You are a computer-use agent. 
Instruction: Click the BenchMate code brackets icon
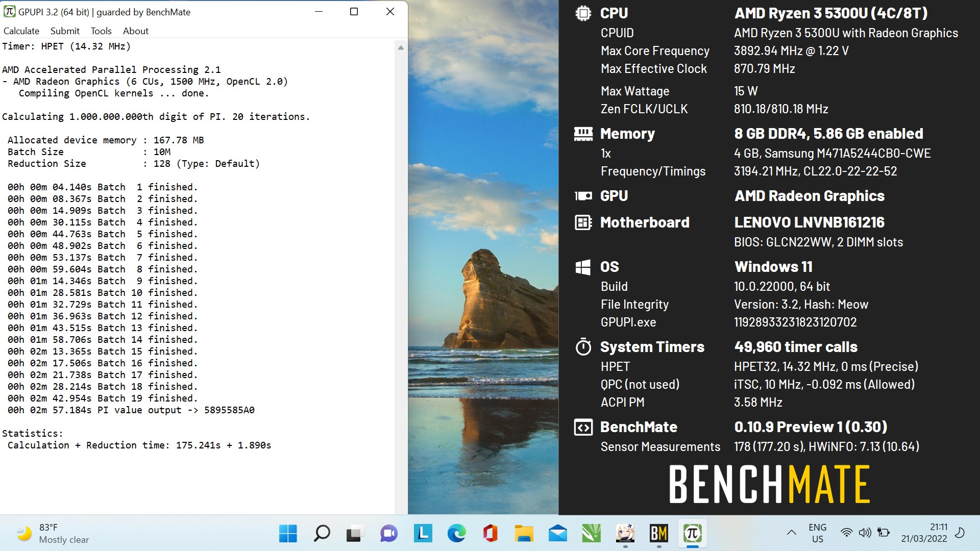coord(583,427)
